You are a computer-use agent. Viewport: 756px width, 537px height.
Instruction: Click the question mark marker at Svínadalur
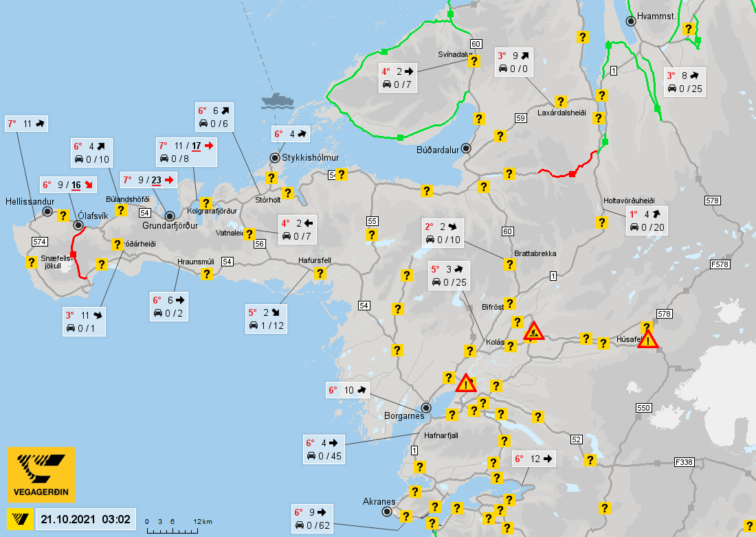click(474, 61)
